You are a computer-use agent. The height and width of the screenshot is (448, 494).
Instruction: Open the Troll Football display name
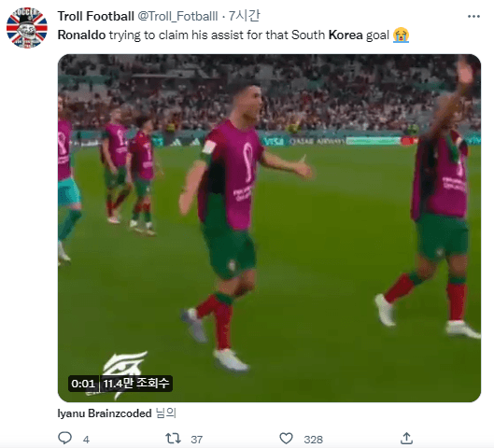point(96,16)
